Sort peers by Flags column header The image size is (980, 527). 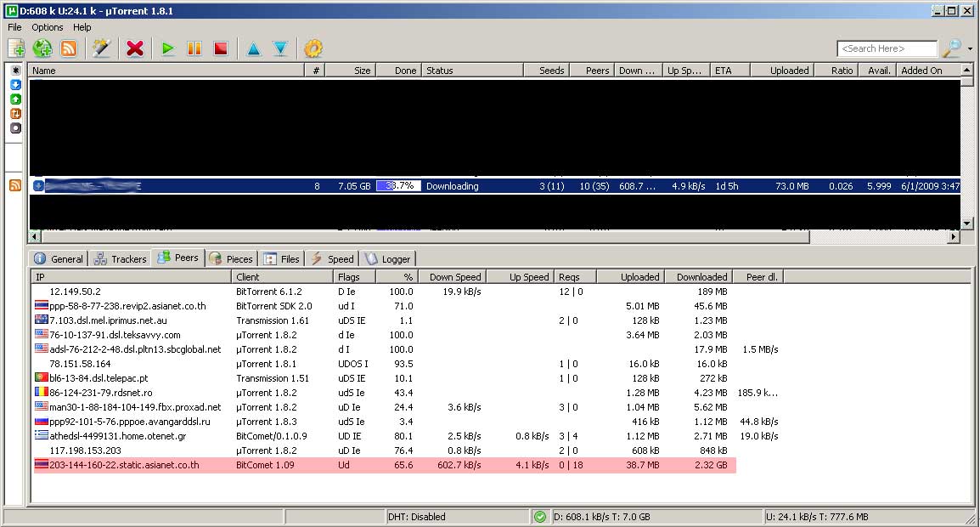click(354, 276)
